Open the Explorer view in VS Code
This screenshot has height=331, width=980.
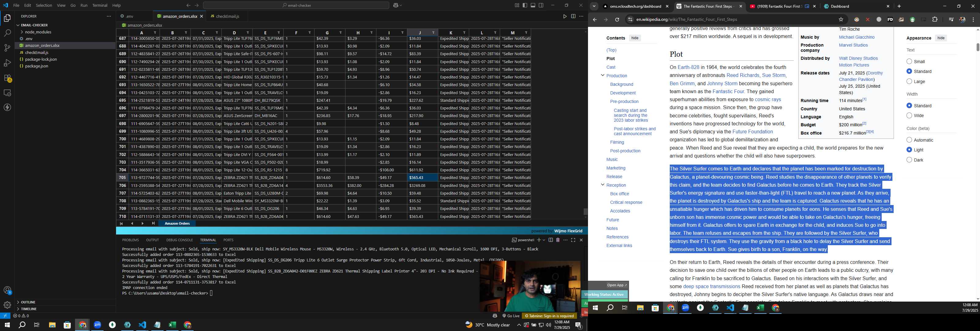click(x=7, y=18)
